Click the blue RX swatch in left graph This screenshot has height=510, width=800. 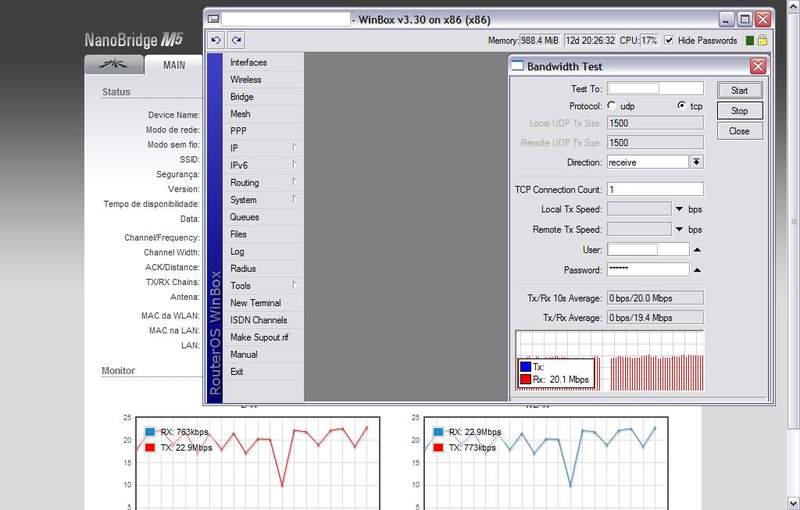(149, 431)
